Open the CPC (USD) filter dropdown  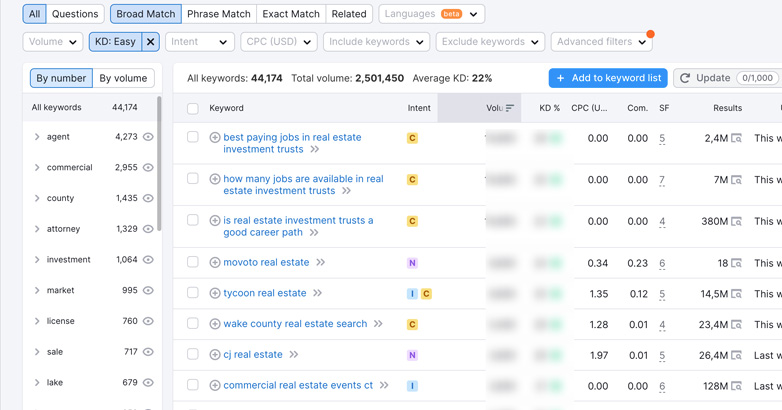(278, 42)
